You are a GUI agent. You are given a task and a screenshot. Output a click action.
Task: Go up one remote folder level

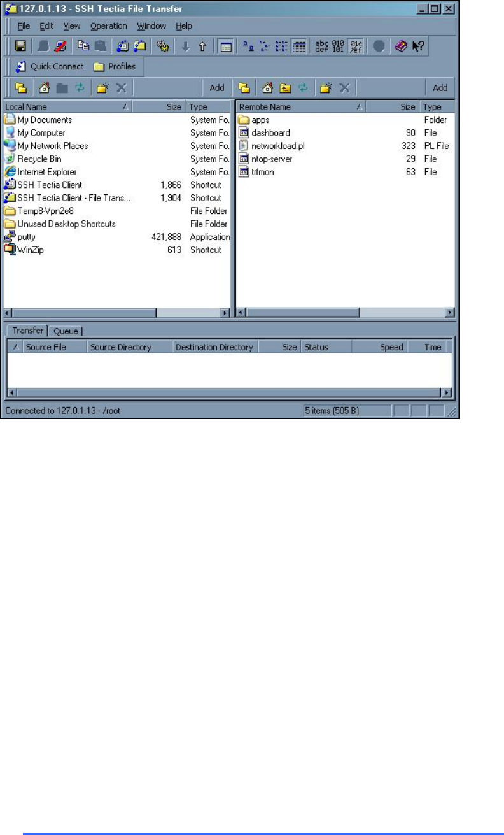pos(286,88)
